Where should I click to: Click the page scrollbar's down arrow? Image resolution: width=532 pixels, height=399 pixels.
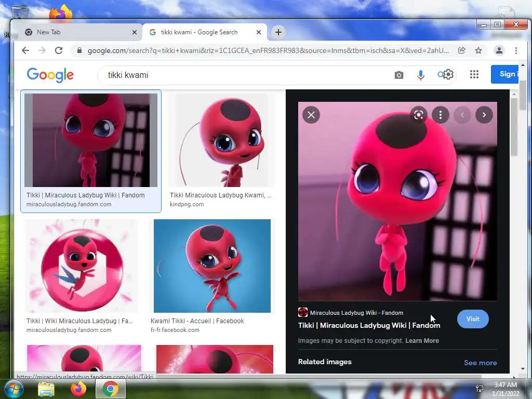[523, 368]
